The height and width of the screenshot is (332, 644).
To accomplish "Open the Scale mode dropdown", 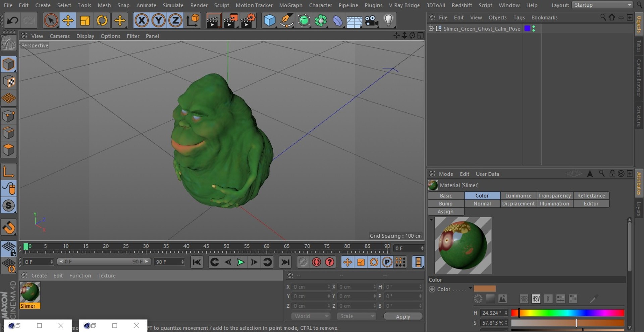I will [356, 316].
